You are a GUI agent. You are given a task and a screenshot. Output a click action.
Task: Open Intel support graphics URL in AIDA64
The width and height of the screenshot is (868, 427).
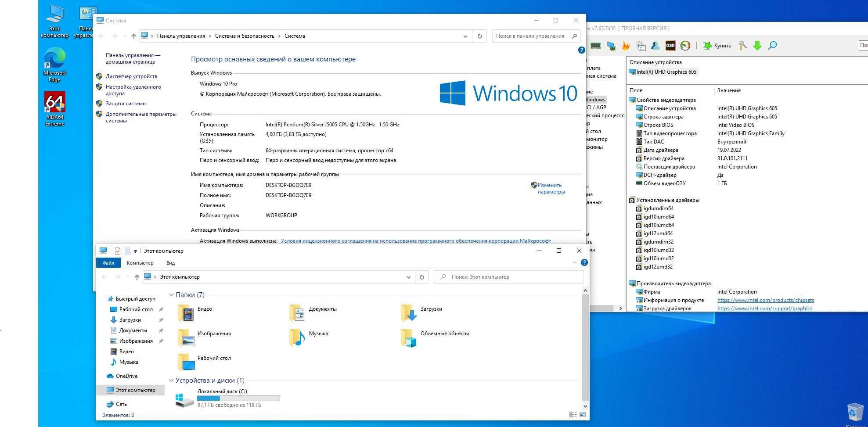764,309
